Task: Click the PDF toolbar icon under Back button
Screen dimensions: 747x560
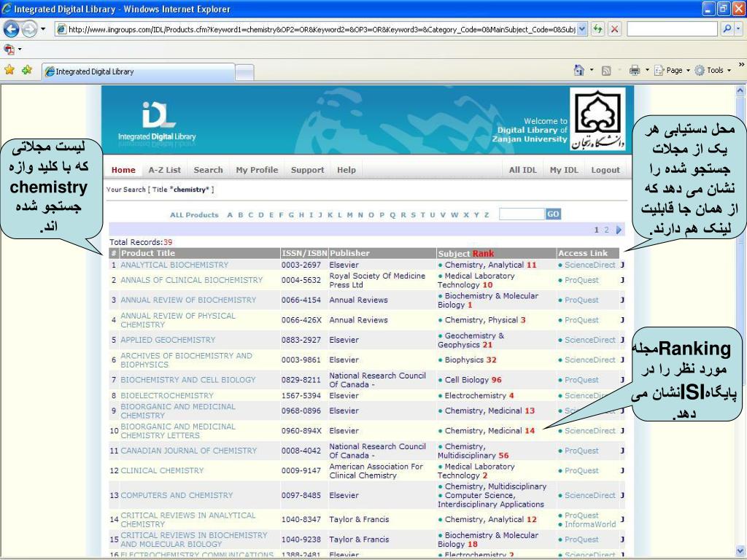Action: (9, 49)
